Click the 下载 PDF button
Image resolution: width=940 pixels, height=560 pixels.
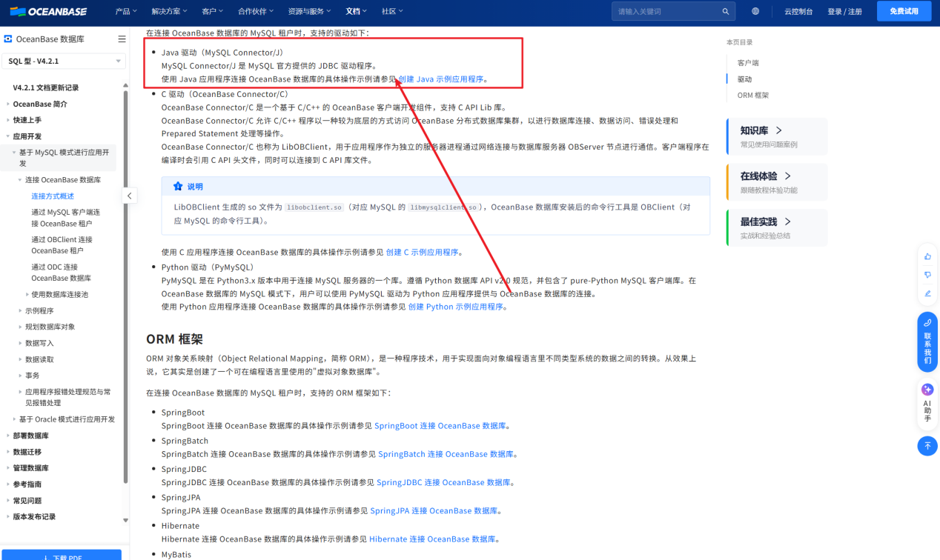click(x=62, y=555)
